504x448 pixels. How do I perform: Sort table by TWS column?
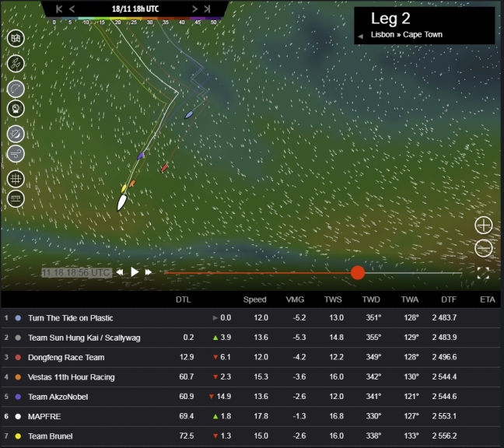(x=333, y=299)
